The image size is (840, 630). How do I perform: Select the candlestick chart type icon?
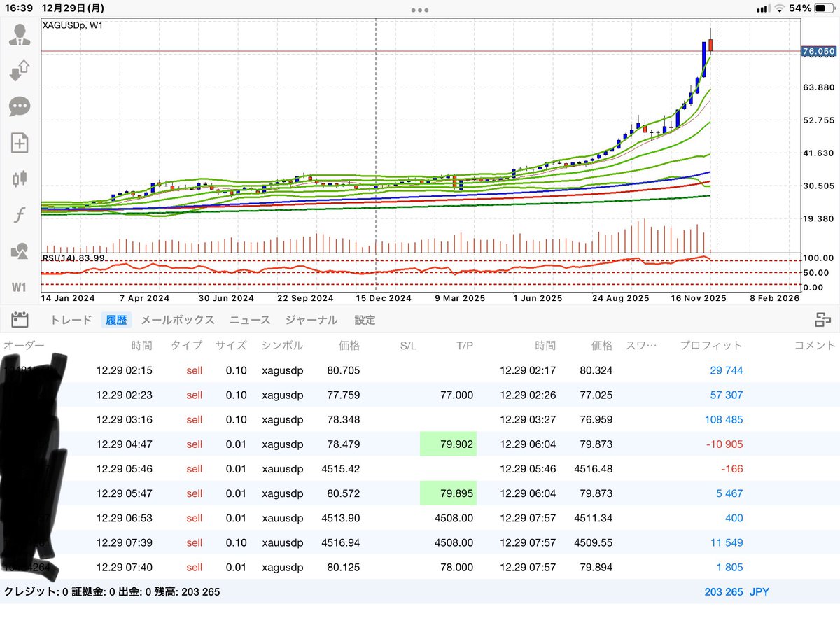(x=20, y=178)
